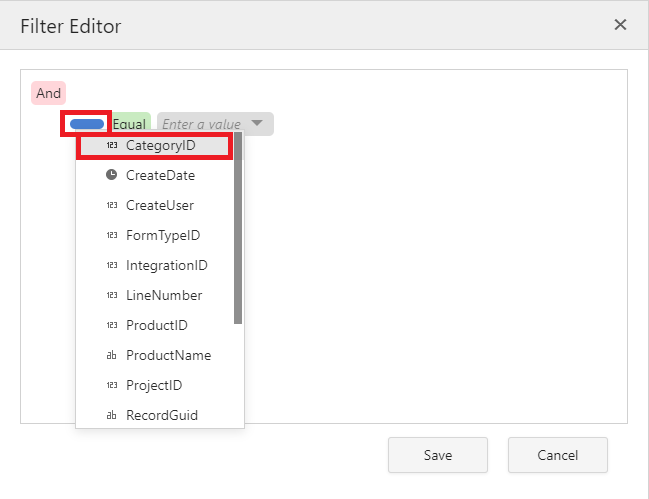This screenshot has width=649, height=499.
Task: Click the field list scrollbar thumb
Action: coord(238,228)
